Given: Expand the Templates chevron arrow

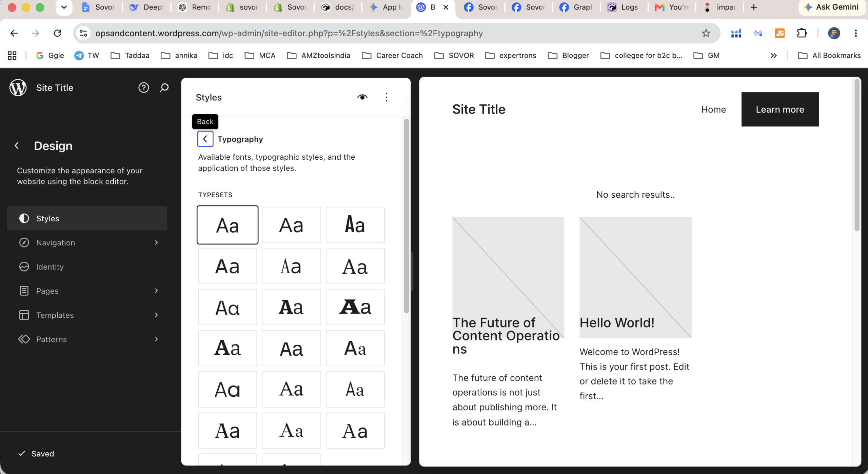Looking at the screenshot, I should (156, 315).
